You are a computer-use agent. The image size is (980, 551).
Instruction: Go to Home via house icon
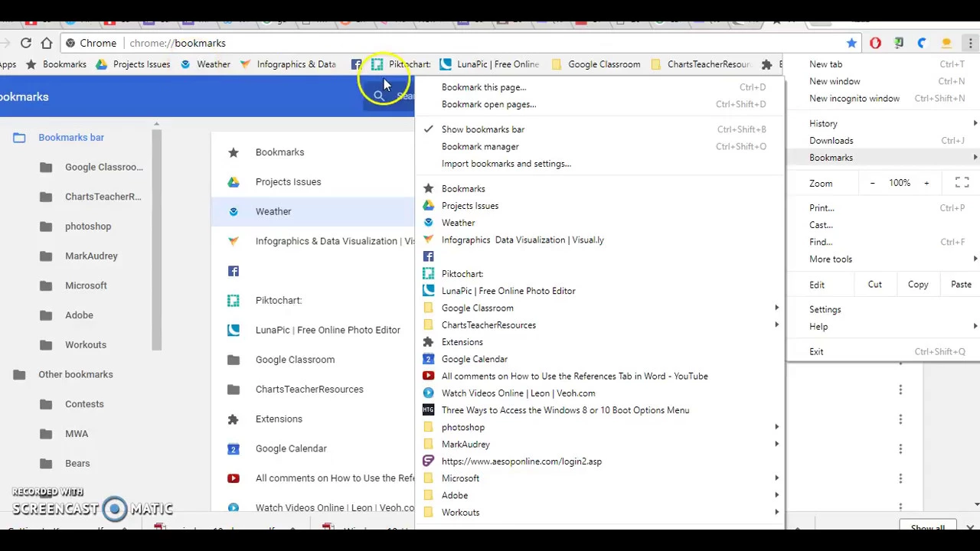[47, 44]
